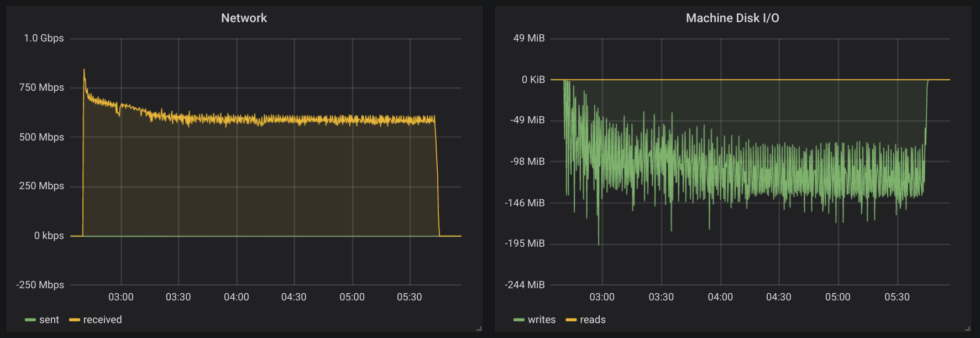
Task: Click the -195 MiB axis label
Action: [525, 243]
